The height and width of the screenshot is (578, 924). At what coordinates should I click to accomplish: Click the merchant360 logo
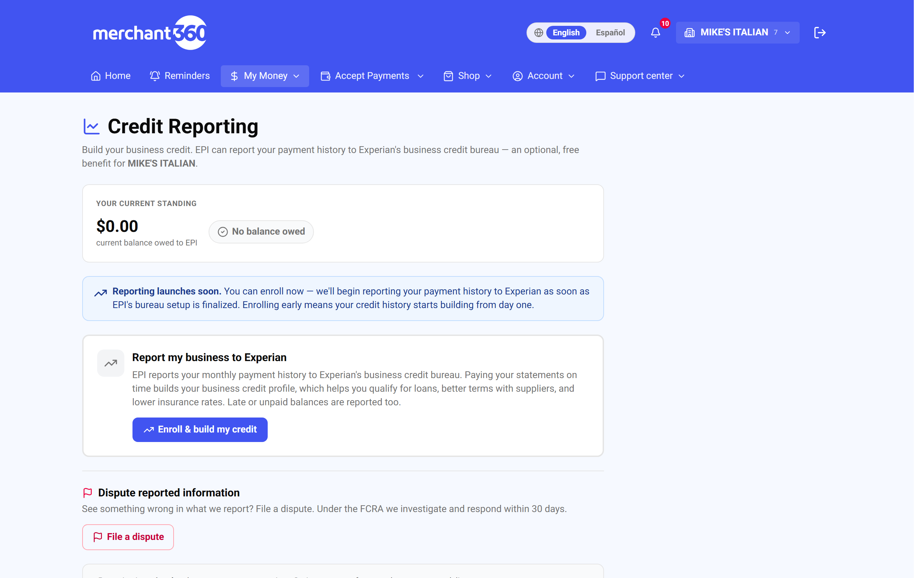click(150, 33)
